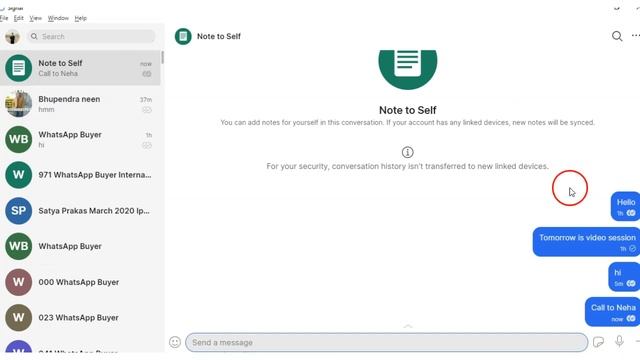Screen dimensions: 640x360
Task: Click the status icon on the 'Call to Neha' message
Action: [631, 318]
